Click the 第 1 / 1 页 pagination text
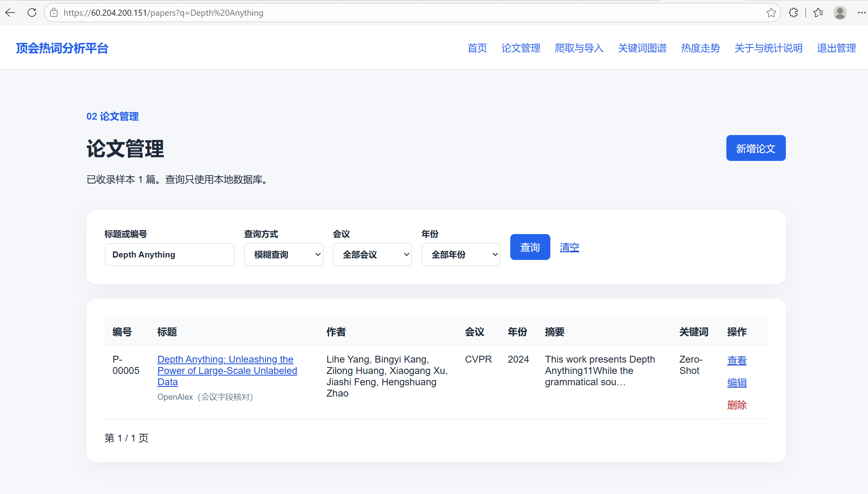868x494 pixels. (x=126, y=438)
